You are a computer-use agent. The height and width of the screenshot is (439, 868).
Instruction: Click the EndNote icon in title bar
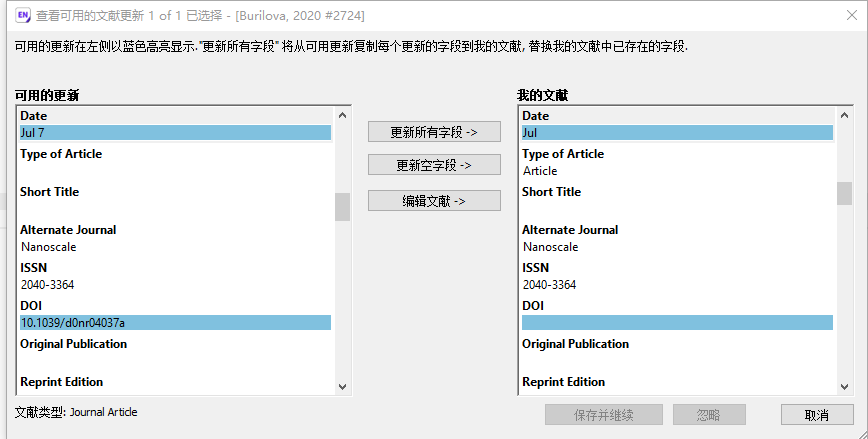(x=23, y=15)
